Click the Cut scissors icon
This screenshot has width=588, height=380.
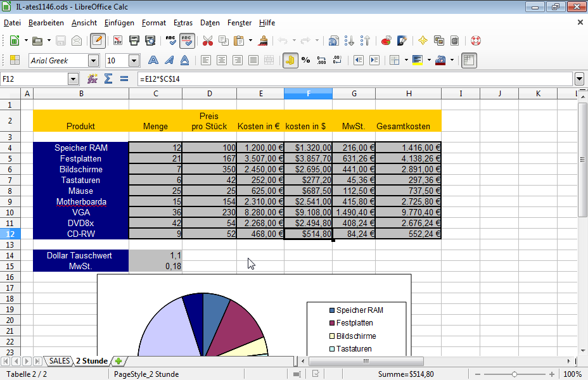[x=207, y=41]
